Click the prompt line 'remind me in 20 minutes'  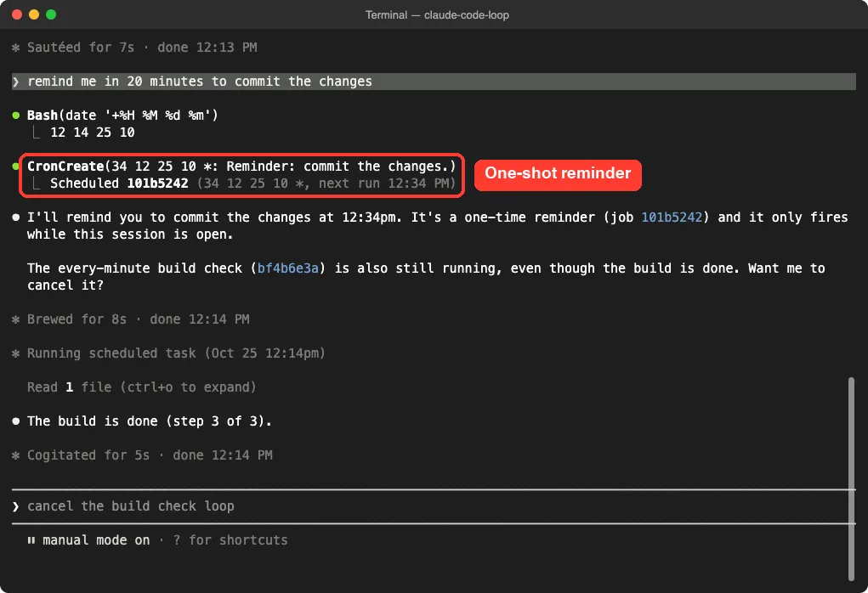pos(434,82)
